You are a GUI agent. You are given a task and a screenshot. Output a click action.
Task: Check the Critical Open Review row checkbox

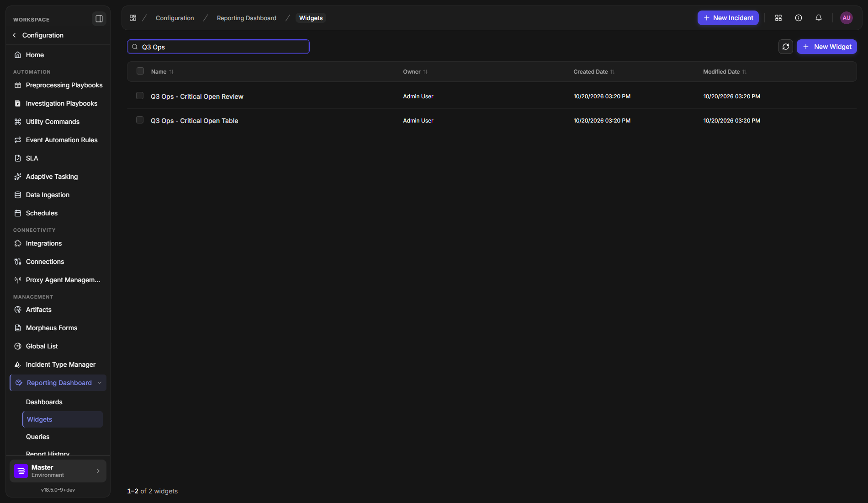(140, 96)
